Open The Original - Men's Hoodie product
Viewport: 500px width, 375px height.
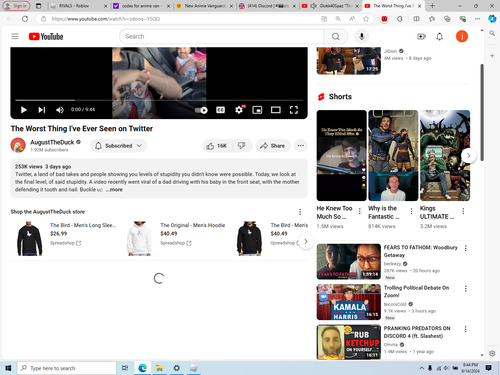[193, 225]
